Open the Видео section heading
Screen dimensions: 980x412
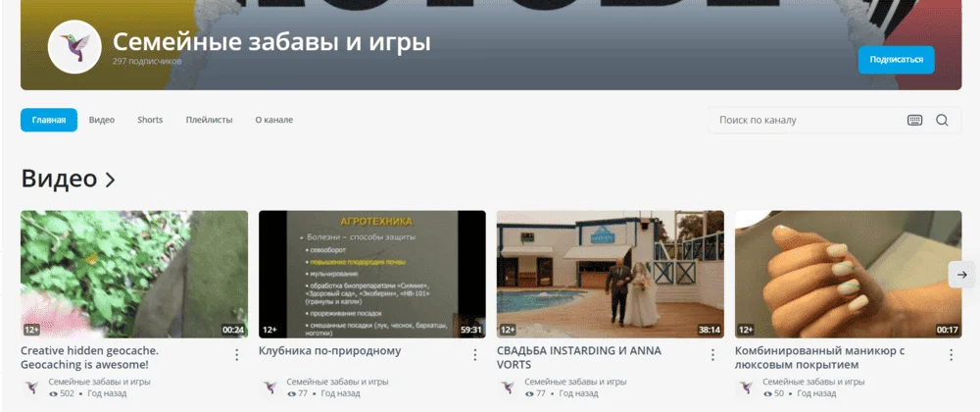coord(59,179)
